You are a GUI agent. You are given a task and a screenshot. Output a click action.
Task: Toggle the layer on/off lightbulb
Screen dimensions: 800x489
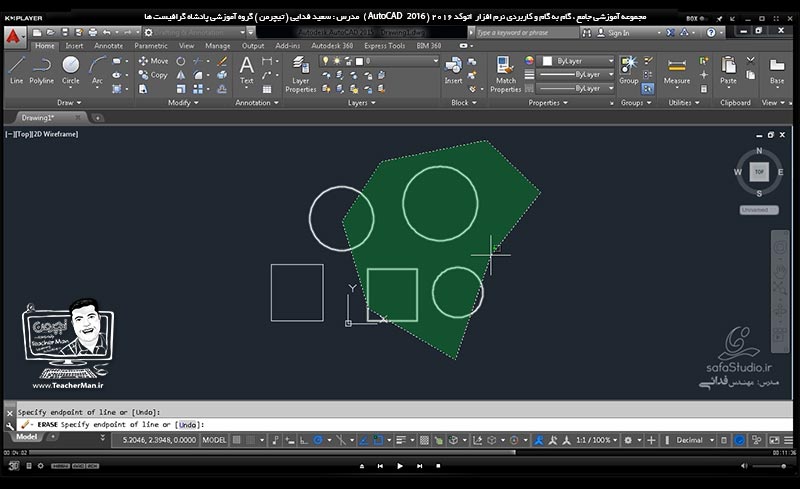coord(326,61)
